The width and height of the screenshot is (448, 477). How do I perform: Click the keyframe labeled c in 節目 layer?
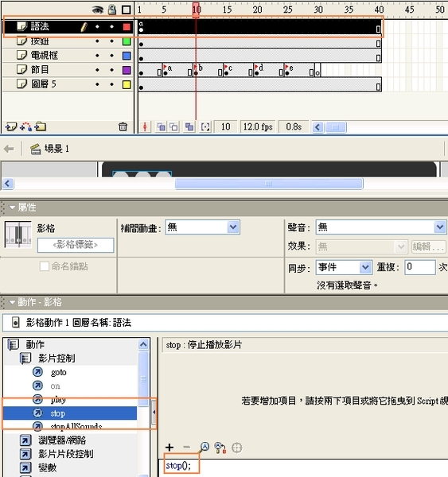point(226,70)
